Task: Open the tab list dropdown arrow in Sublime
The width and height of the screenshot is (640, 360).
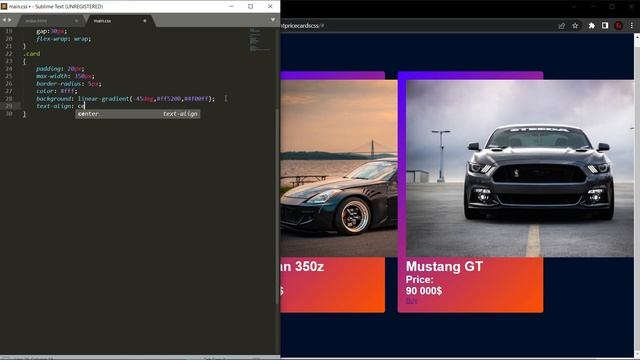Action: [273, 20]
